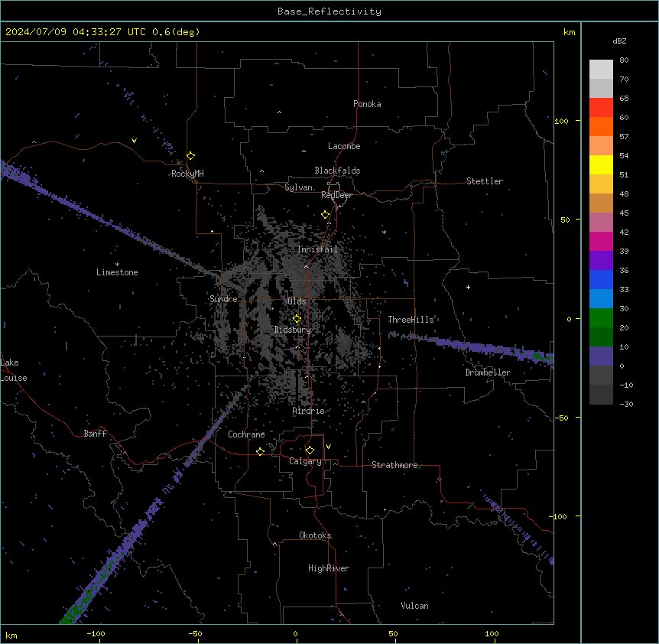Click the Calgary city label
Viewport: 659px width, 644px height.
tap(305, 461)
